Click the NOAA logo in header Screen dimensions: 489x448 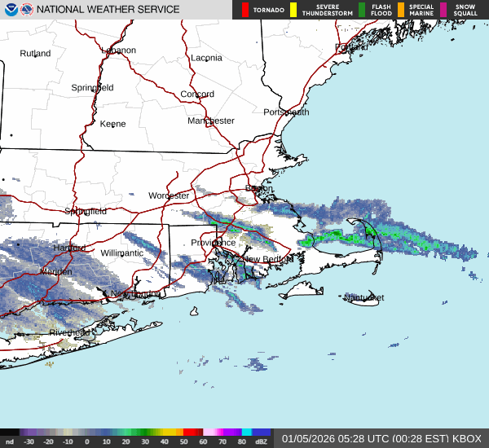[10, 10]
